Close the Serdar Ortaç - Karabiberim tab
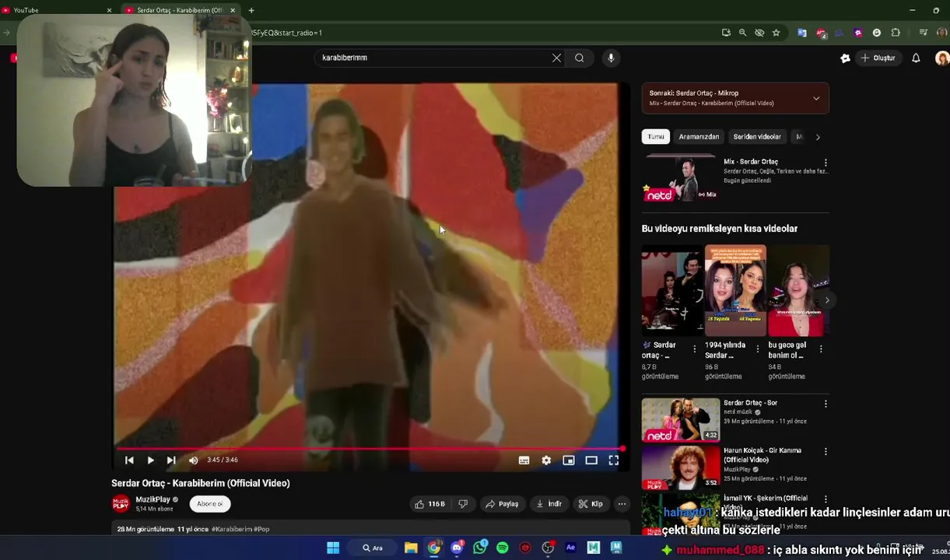Image resolution: width=950 pixels, height=560 pixels. coord(232,10)
